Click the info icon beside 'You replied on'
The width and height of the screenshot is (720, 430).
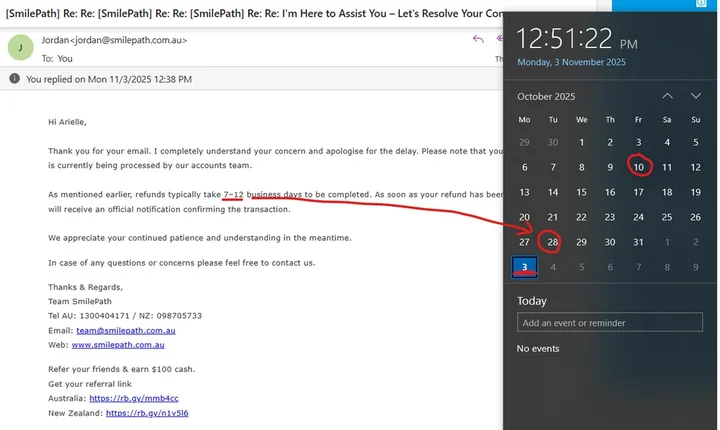(x=15, y=79)
